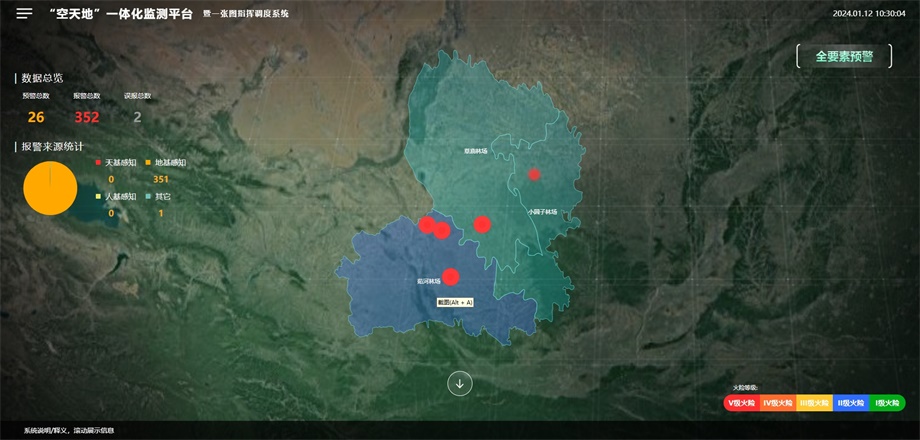Toggle 地基感知 legend item
The image size is (920, 440).
point(165,162)
